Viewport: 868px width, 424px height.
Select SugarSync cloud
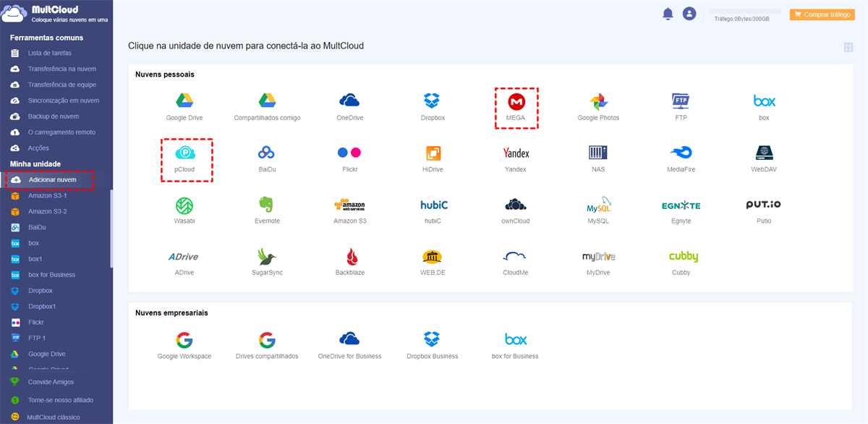pyautogui.click(x=267, y=262)
